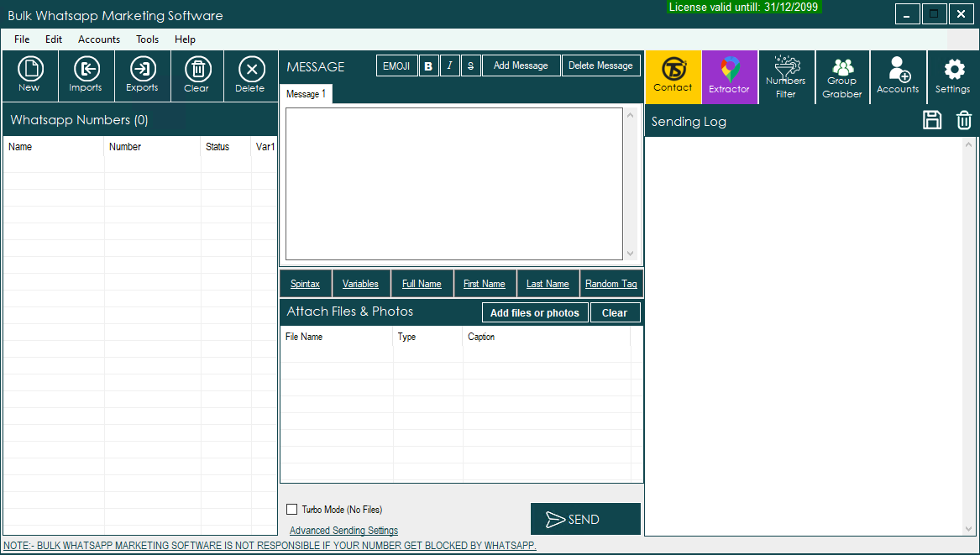Open the Edit menu
Screen dimensions: 980x555
pyautogui.click(x=54, y=39)
